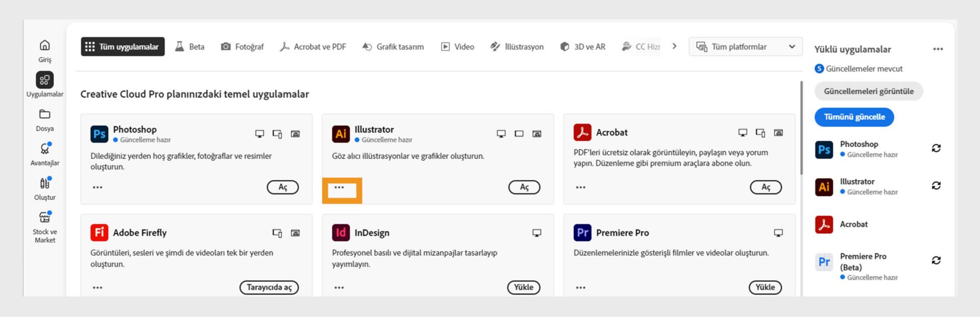The height and width of the screenshot is (317, 980).
Task: Select Acrobat in installed apps list
Action: tap(842, 224)
